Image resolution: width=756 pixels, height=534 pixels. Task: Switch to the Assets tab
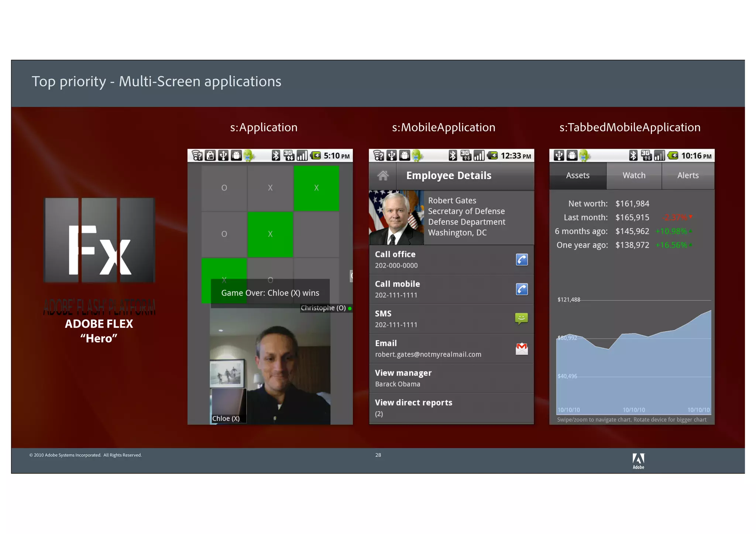pos(578,176)
